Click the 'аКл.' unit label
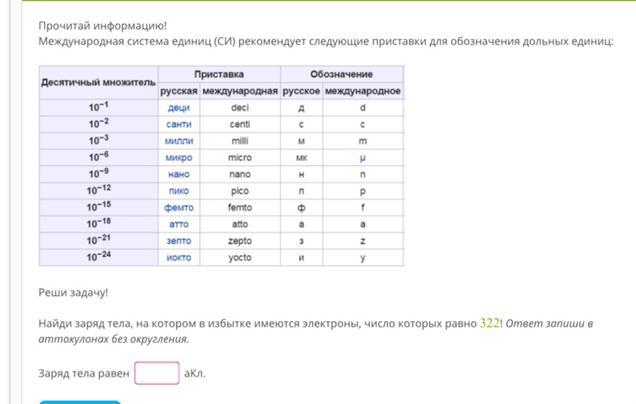The width and height of the screenshot is (636, 404). coord(195,373)
